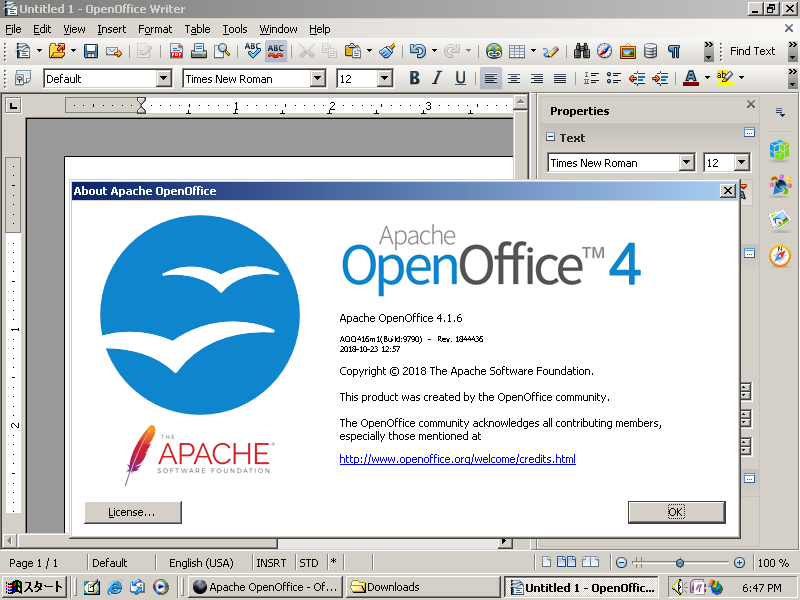Image resolution: width=800 pixels, height=600 pixels.
Task: Open Find & Replace binoculars icon
Action: pyautogui.click(x=582, y=51)
